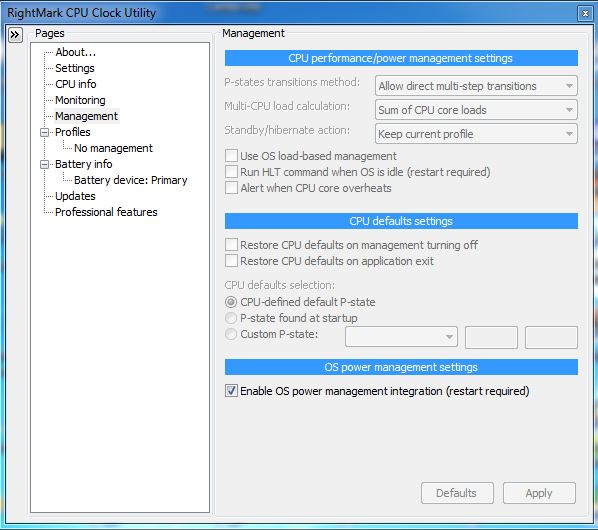
Task: Select the No management profile
Action: pos(113,148)
